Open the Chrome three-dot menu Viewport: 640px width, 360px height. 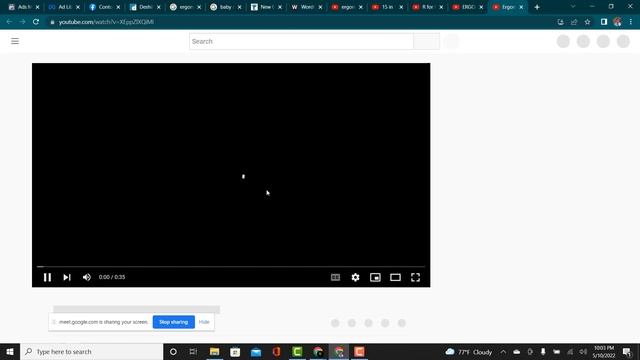[x=631, y=22]
